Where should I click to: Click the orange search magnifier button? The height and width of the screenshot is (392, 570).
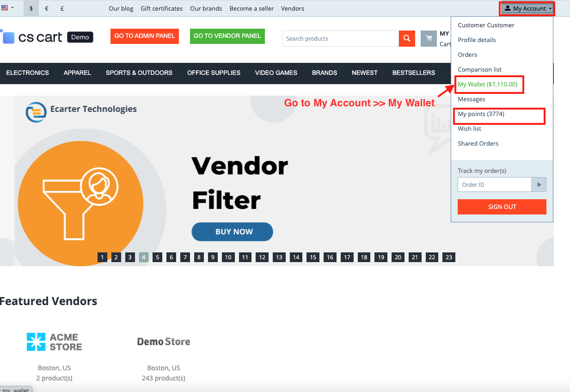[406, 39]
